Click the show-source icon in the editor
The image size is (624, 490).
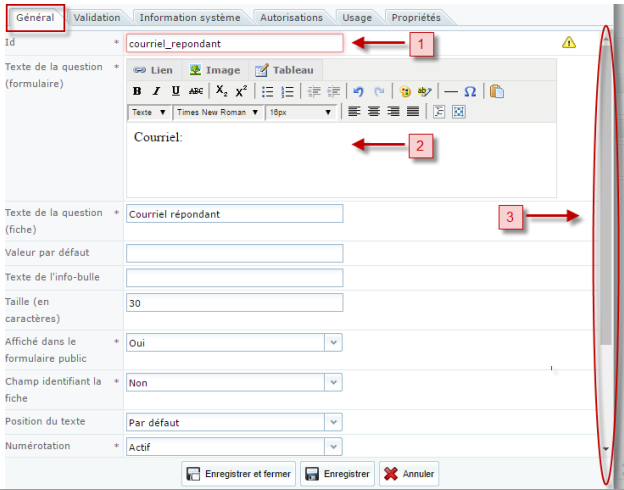tap(439, 112)
